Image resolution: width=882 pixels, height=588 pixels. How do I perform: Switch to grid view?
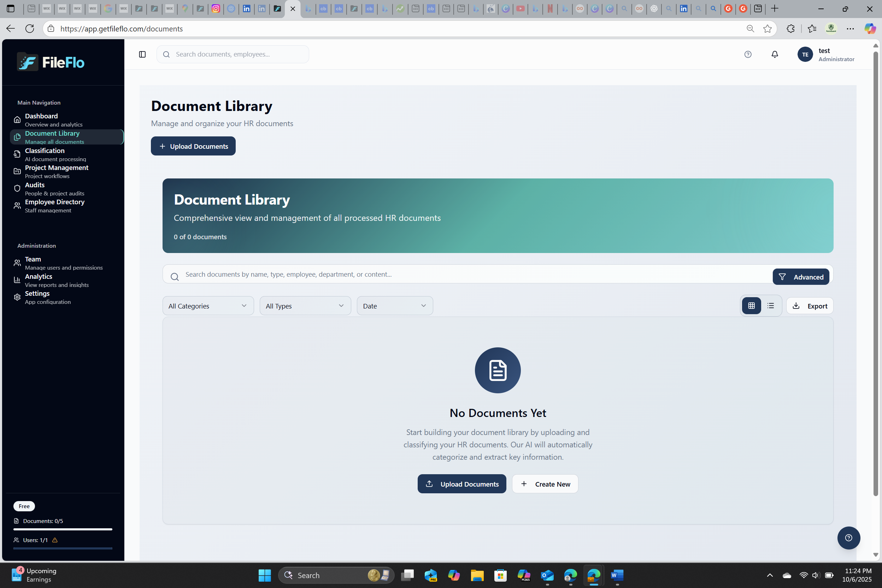point(751,306)
